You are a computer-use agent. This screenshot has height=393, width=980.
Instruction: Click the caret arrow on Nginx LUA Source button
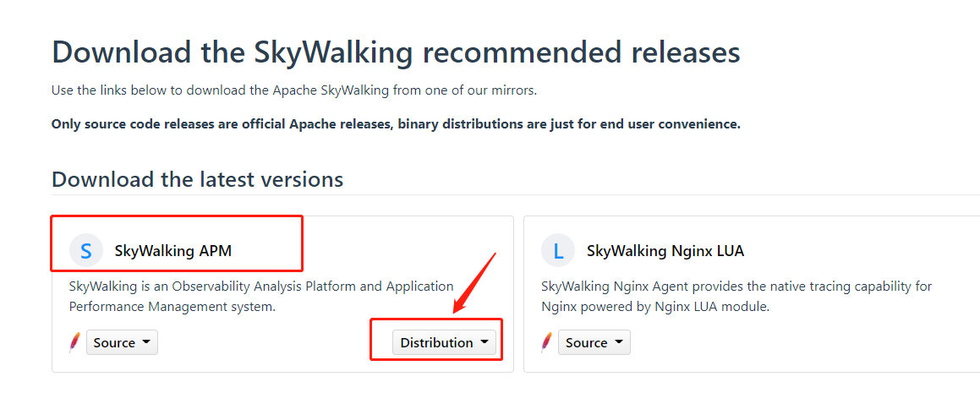618,342
